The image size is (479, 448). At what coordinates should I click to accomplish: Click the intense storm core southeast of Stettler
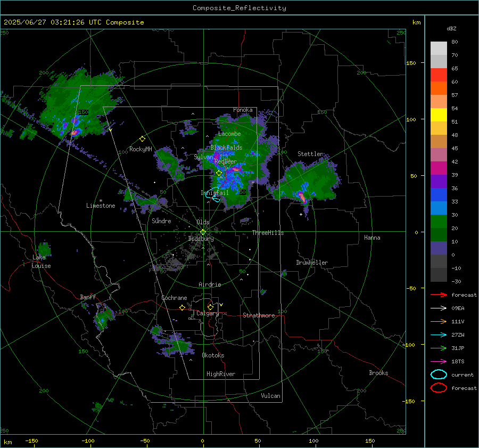click(302, 197)
